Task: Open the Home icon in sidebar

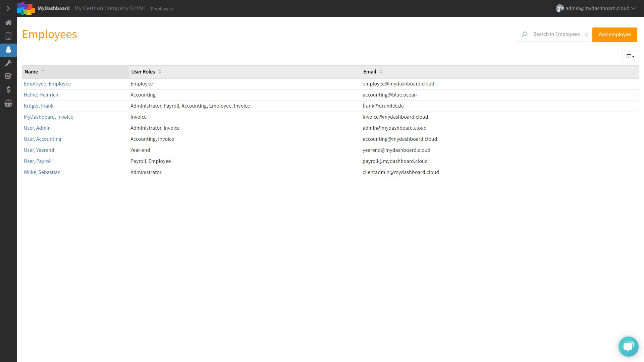Action: tap(8, 23)
